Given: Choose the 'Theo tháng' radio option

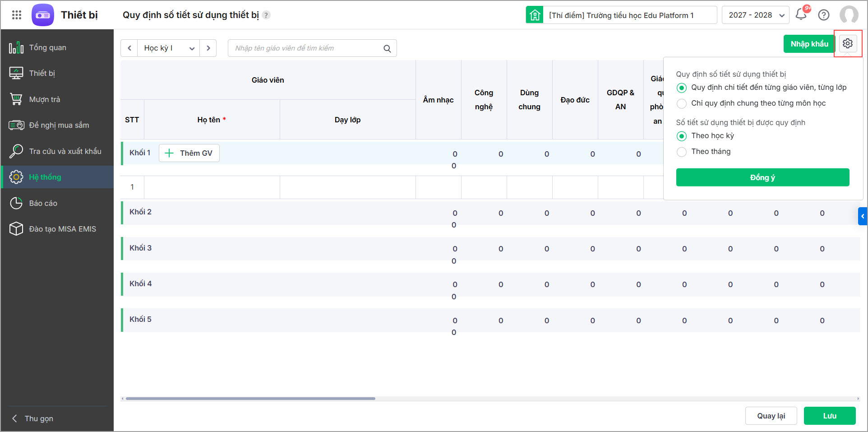Looking at the screenshot, I should tap(682, 152).
